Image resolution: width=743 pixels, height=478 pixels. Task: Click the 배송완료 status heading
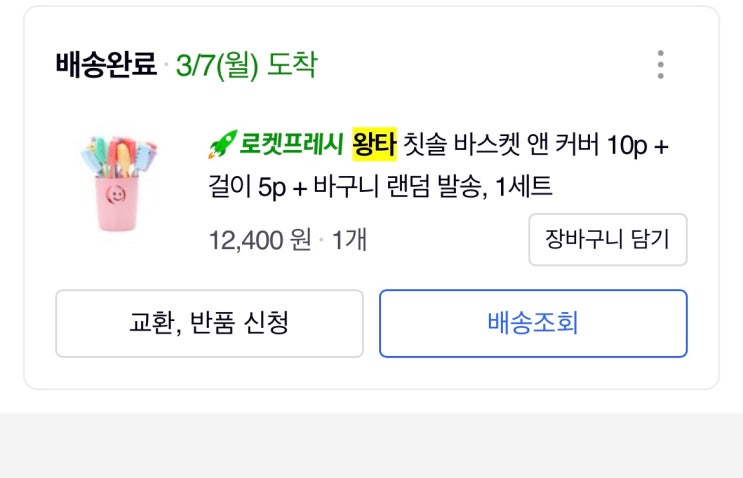106,66
